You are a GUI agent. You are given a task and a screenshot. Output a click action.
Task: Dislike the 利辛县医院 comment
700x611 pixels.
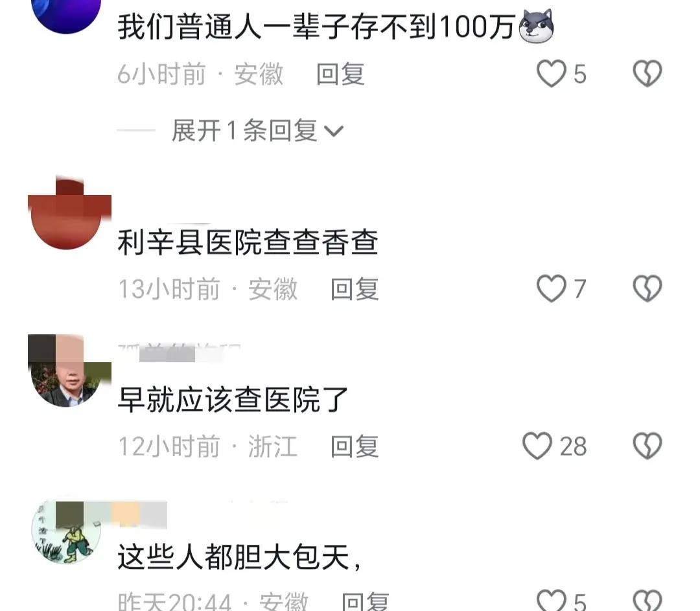pyautogui.click(x=647, y=289)
